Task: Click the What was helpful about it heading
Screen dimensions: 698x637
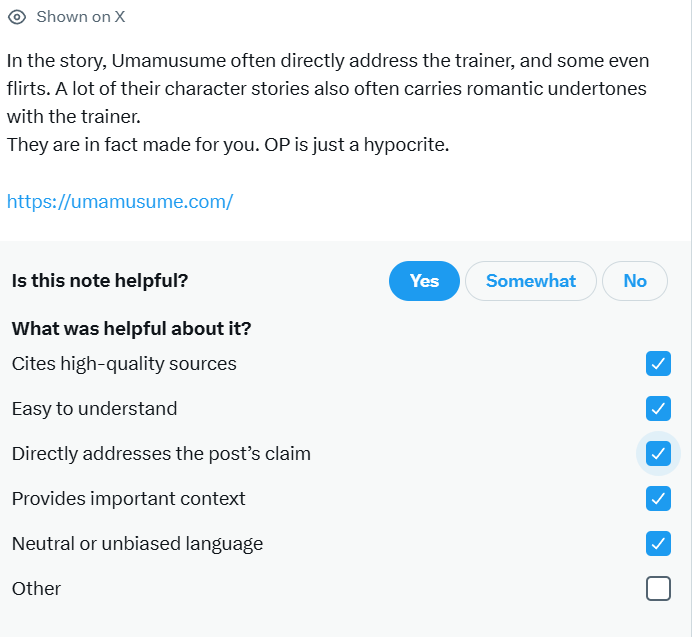Action: pos(131,329)
